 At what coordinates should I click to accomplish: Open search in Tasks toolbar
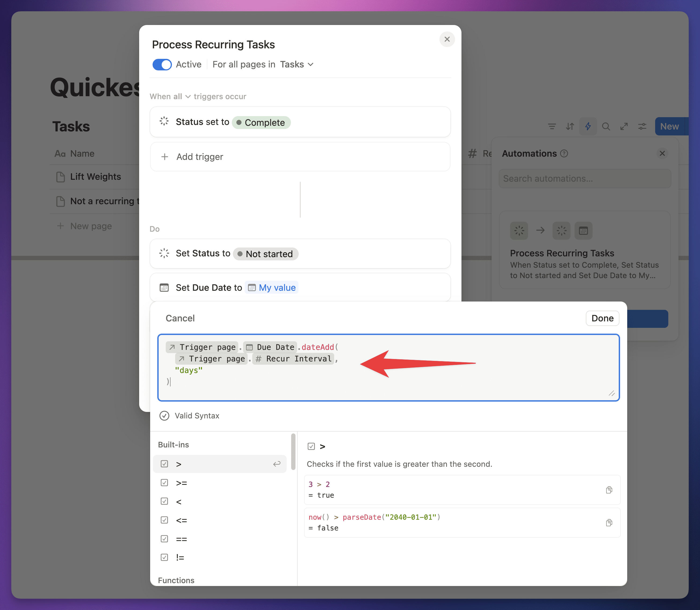click(606, 127)
